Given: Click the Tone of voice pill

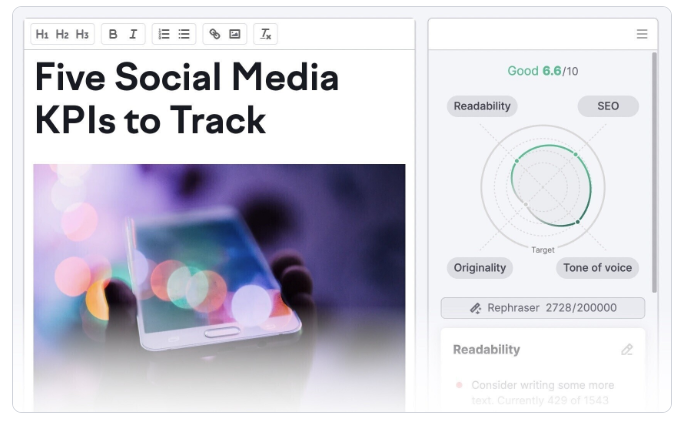Looking at the screenshot, I should point(598,268).
